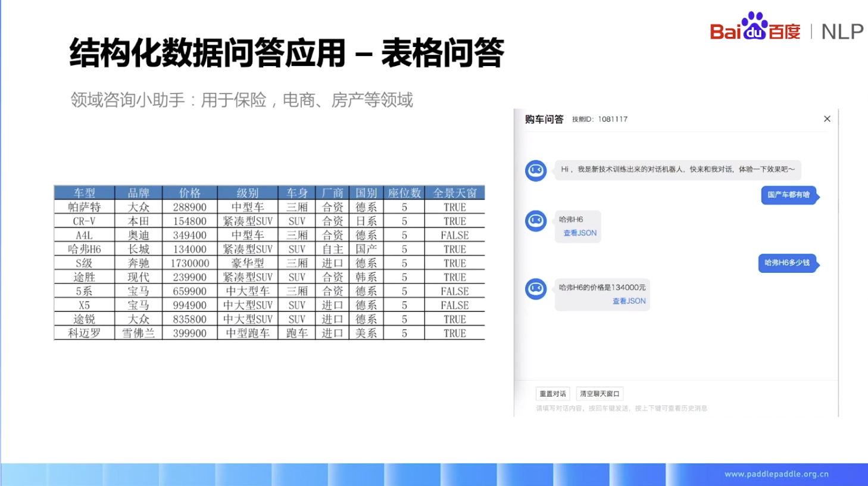Click the 中大型车 level cell
This screenshot has width=868, height=486.
point(248,291)
